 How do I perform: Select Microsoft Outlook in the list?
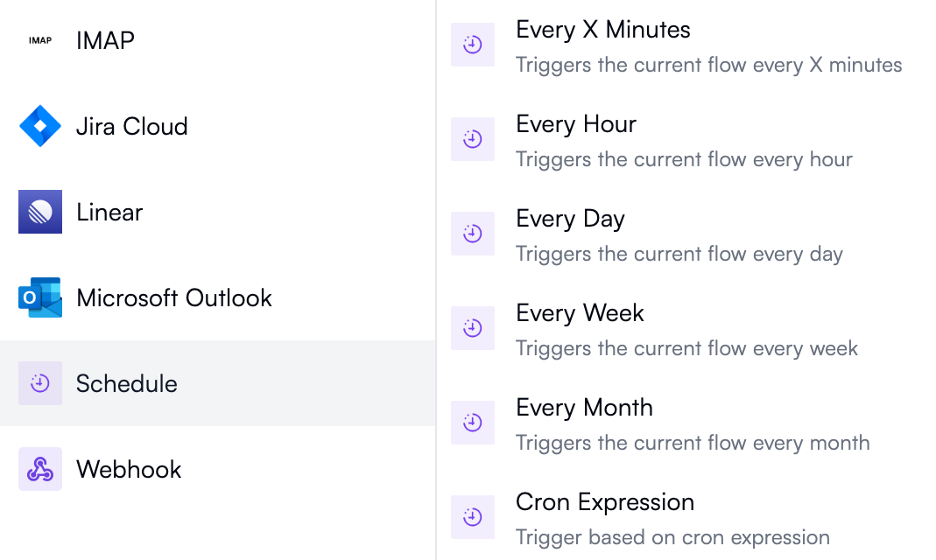coord(174,297)
